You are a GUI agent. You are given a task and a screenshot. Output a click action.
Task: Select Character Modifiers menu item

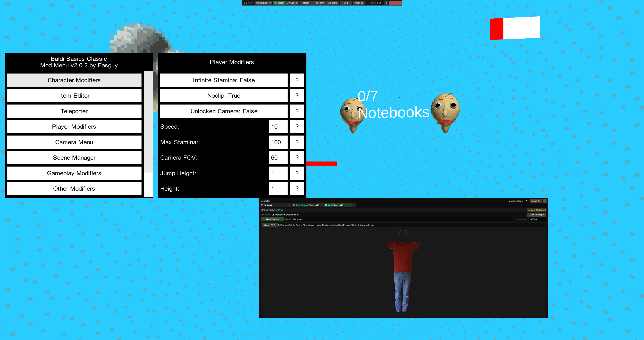[x=74, y=80]
